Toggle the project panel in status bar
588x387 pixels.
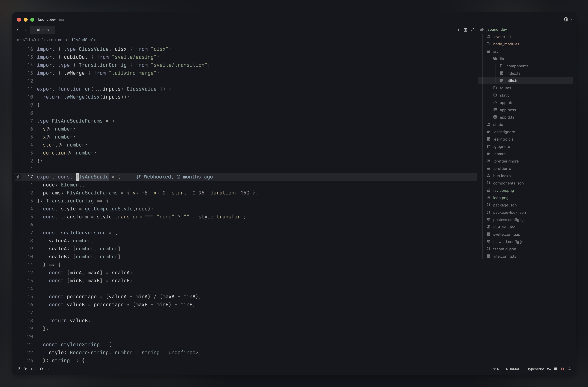click(563, 369)
